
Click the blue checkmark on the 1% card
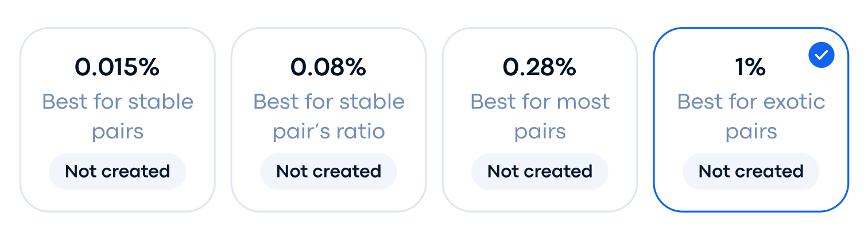point(821,55)
